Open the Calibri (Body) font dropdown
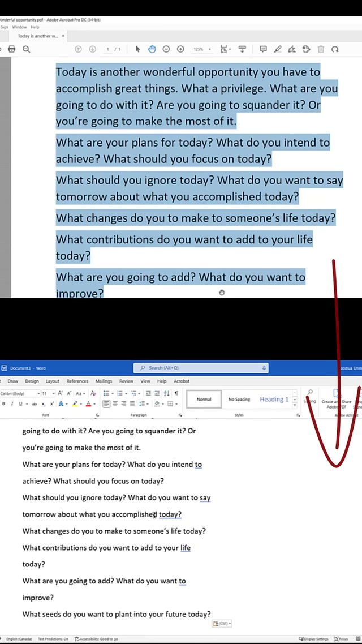 20,393
